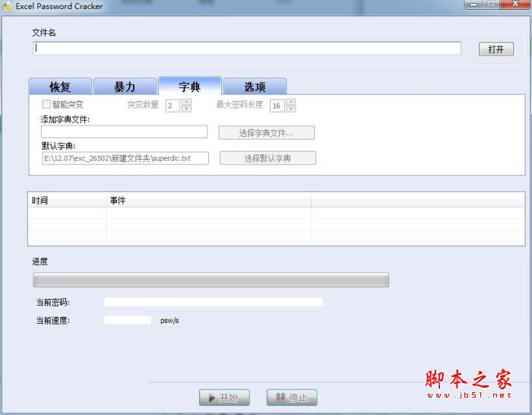The height and width of the screenshot is (415, 532).
Task: Click the 打开 button
Action: coord(496,49)
